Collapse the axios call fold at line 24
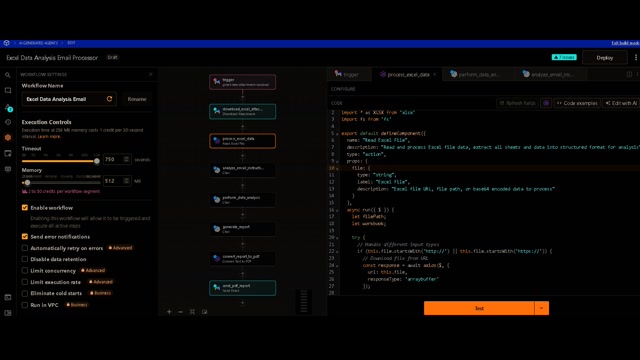Viewport: 640px width, 360px height. click(x=337, y=265)
